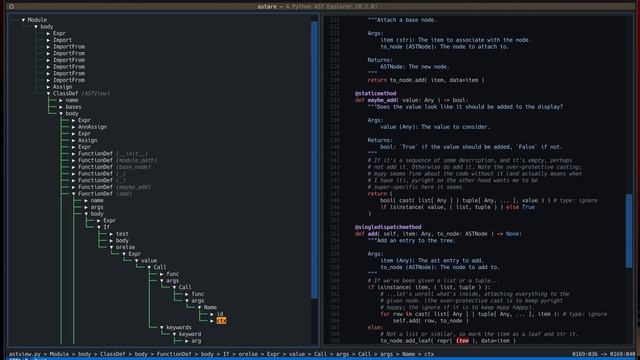The width and height of the screenshot is (640, 360).
Task: Collapse the orelse node
Action: (x=111, y=247)
